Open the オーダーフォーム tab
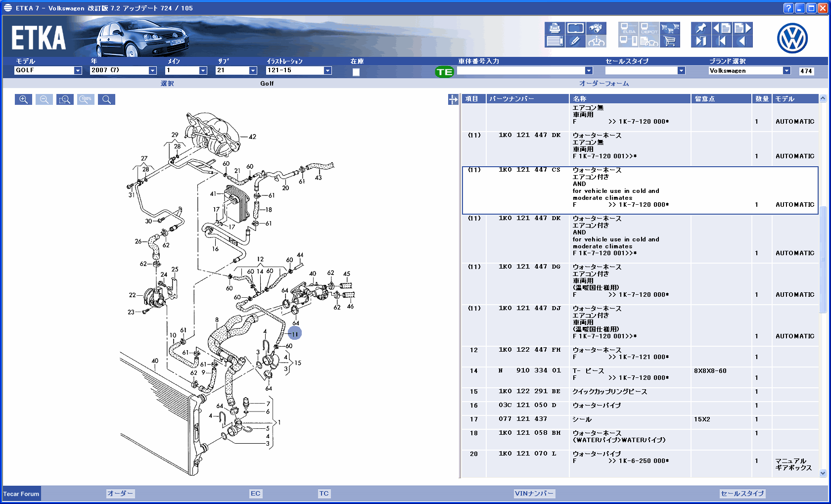 click(604, 84)
